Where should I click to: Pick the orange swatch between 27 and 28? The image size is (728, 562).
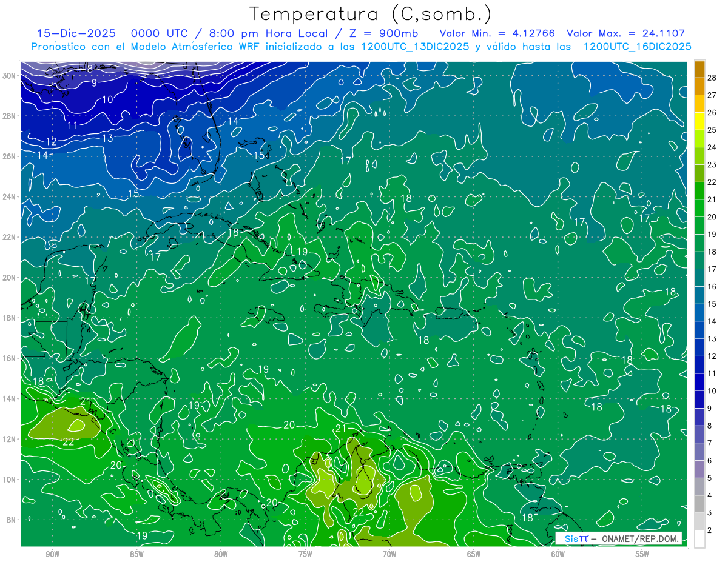pyautogui.click(x=699, y=86)
